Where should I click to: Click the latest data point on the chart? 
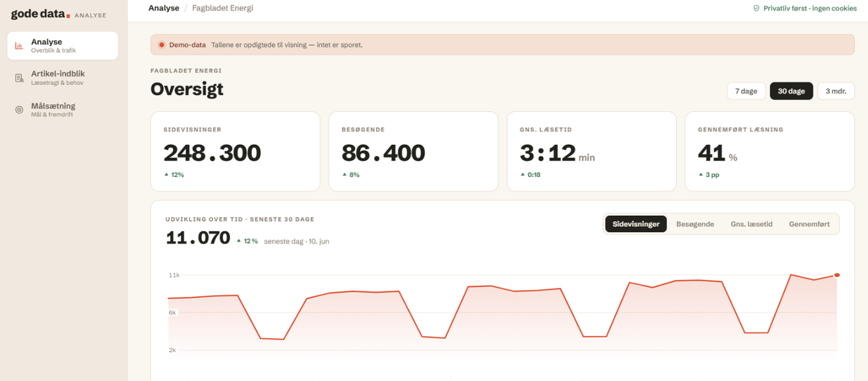click(837, 275)
